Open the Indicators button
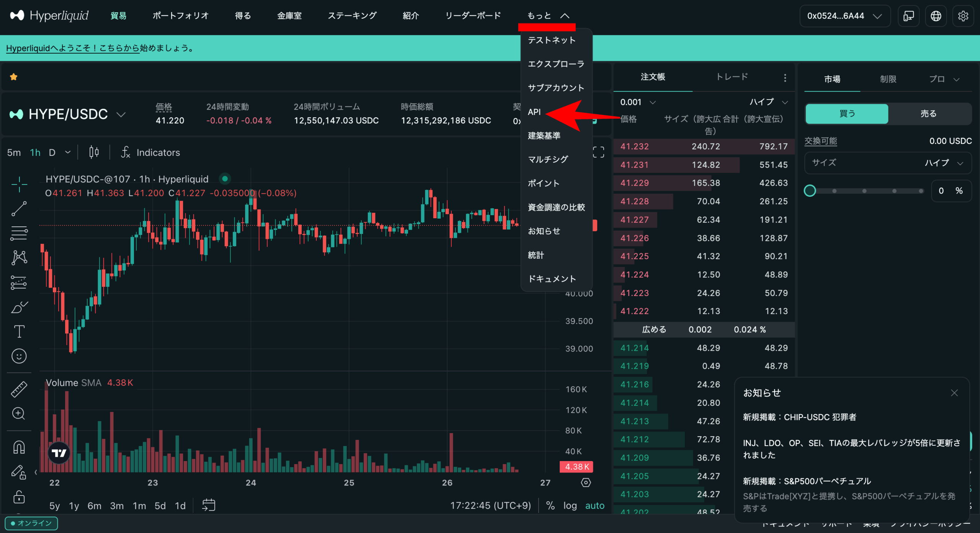Screen dimensions: 980x533 [x=150, y=152]
